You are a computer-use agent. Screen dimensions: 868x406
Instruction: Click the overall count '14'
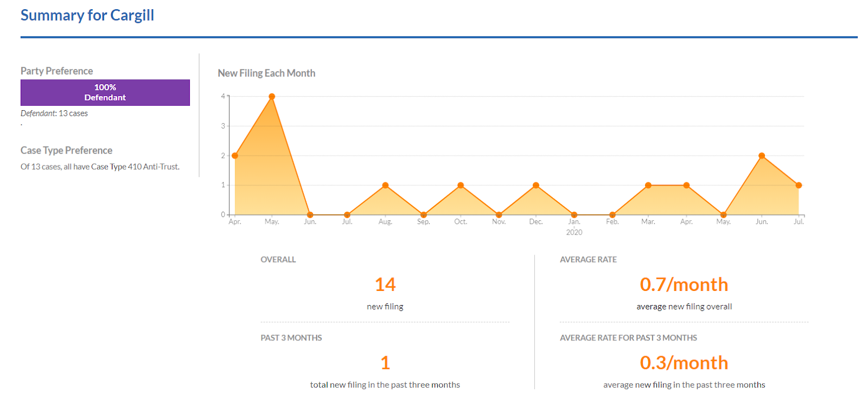pyautogui.click(x=385, y=284)
